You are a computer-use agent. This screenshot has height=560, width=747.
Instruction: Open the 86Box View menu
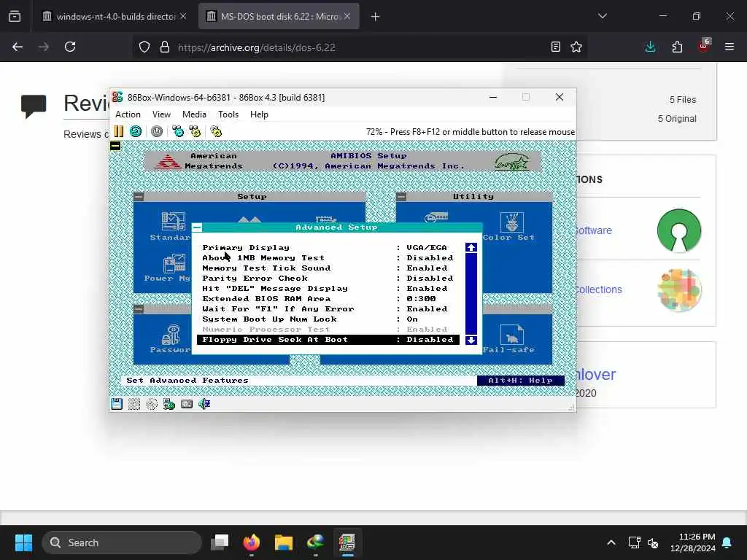161,114
